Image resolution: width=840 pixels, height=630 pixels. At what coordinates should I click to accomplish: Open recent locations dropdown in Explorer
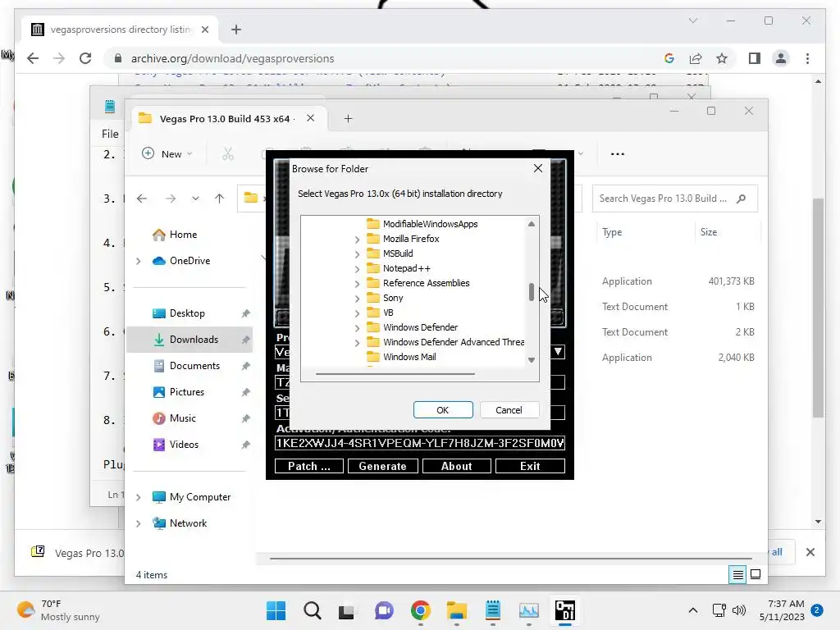click(195, 199)
